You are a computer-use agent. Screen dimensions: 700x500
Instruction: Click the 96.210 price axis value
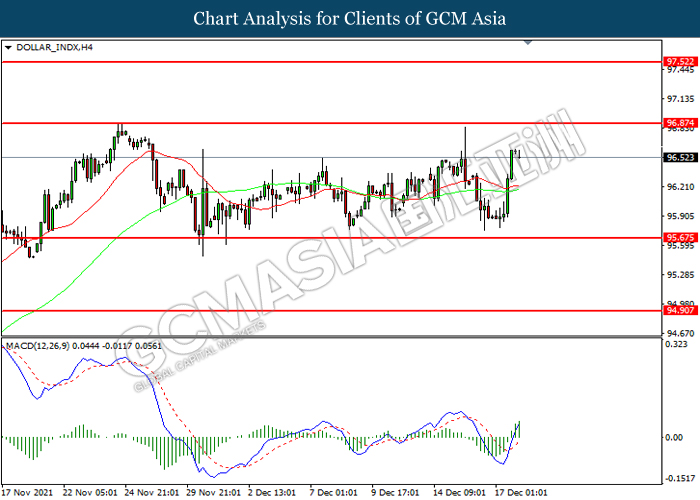coord(681,187)
